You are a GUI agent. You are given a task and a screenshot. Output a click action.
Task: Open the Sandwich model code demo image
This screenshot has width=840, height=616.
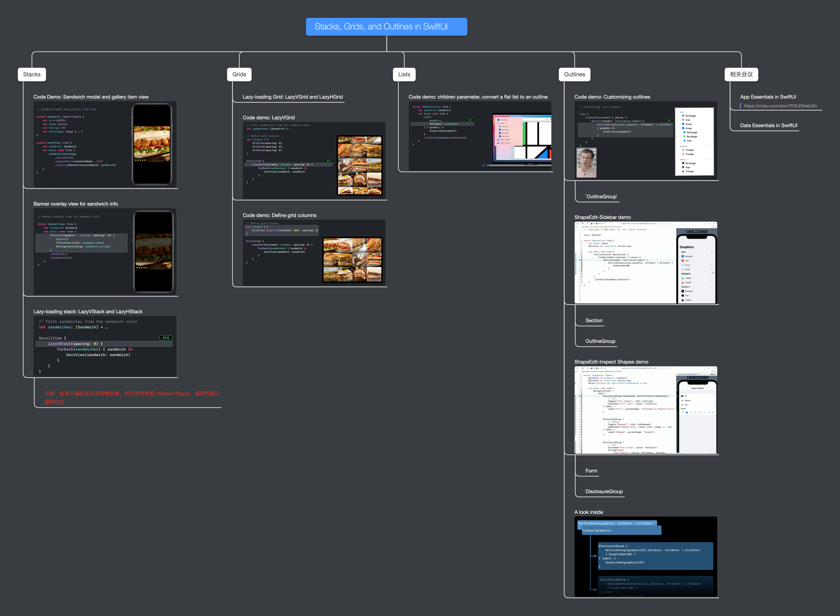tap(105, 144)
